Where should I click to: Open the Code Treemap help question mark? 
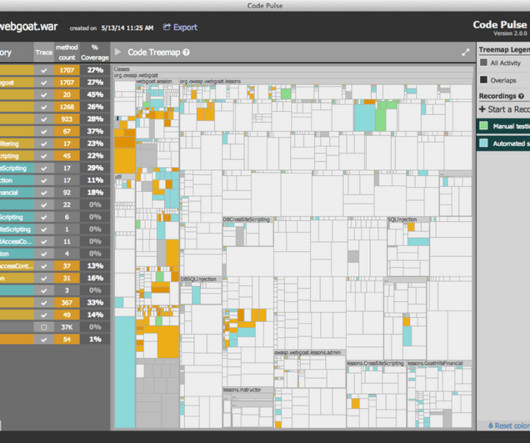pos(186,52)
